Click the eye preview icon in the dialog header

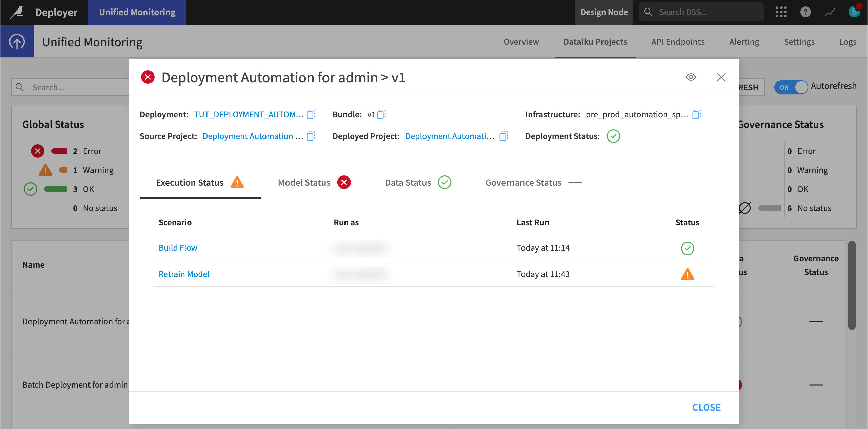[691, 77]
